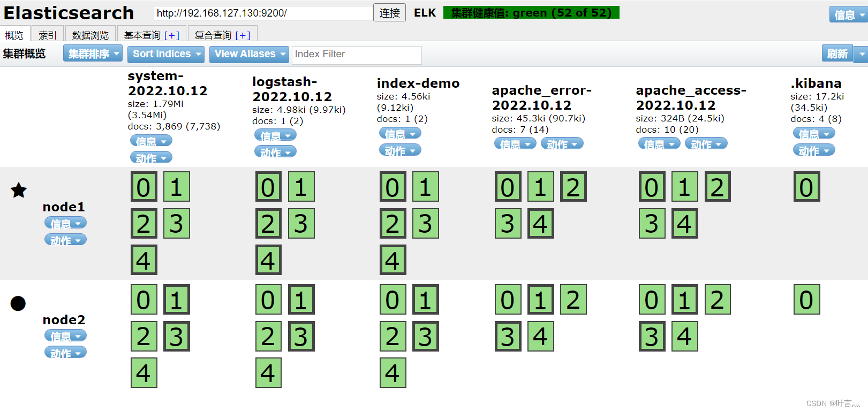Viewport: 868px width, 412px height.
Task: Select shard 0 of logstash-2022.10.12 on node1
Action: 269,187
